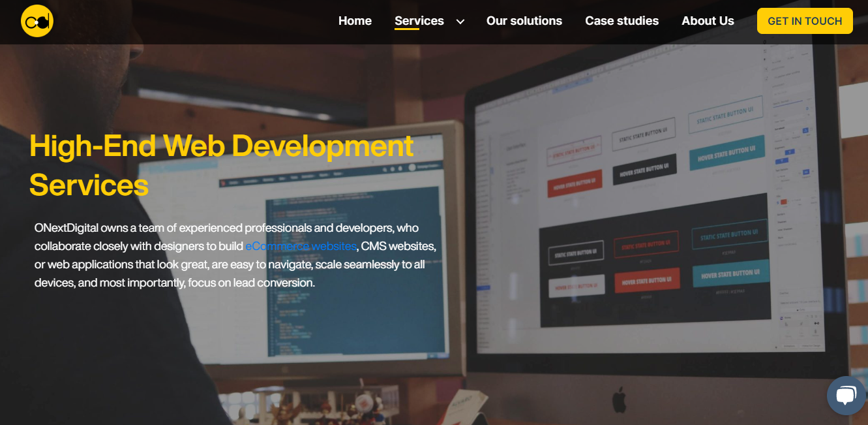Go to the Home page
Image resolution: width=868 pixels, height=425 pixels.
click(355, 21)
